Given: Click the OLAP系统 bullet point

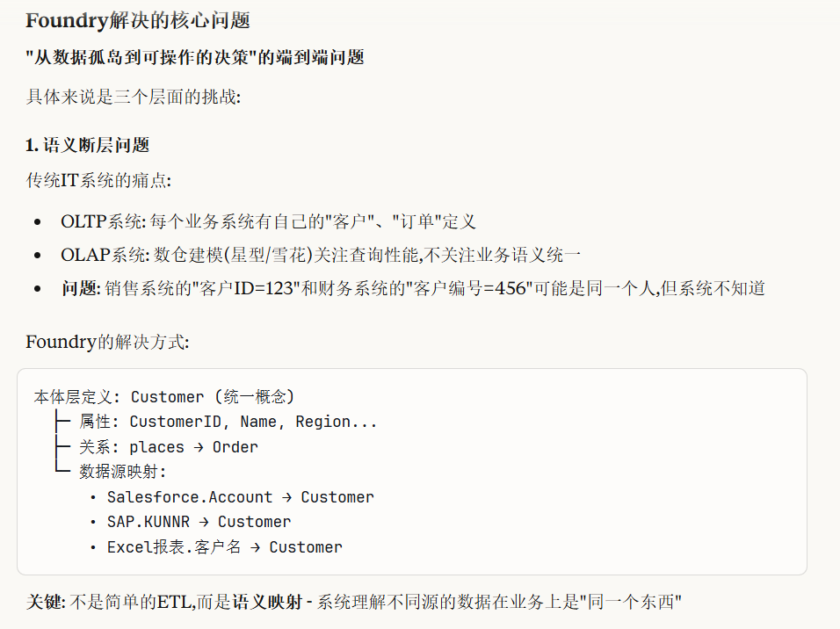Looking at the screenshot, I should pyautogui.click(x=321, y=255).
